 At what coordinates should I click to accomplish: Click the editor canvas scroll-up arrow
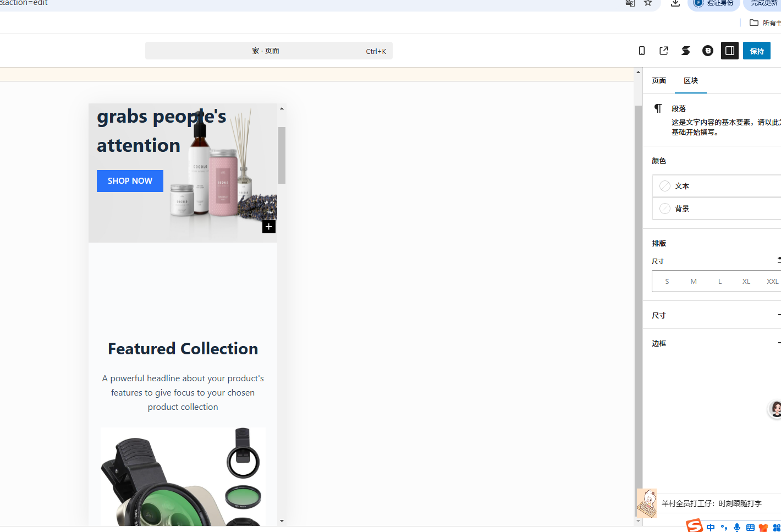click(x=638, y=72)
